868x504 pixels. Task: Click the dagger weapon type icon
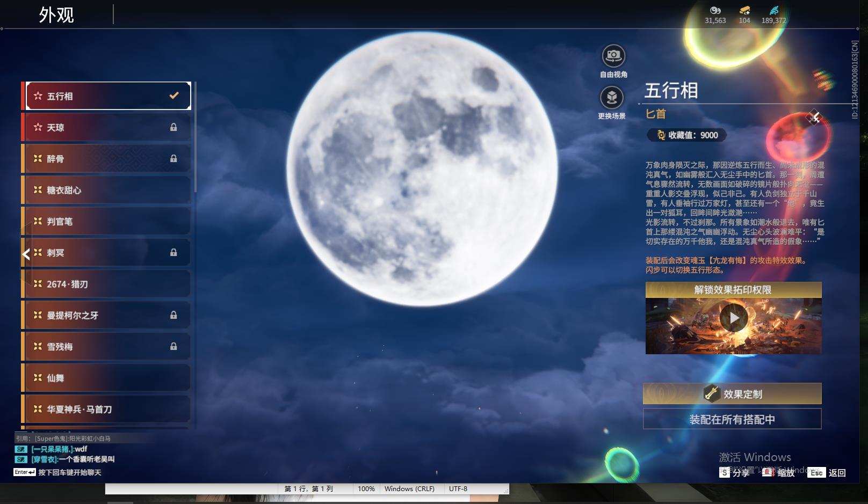pos(814,116)
